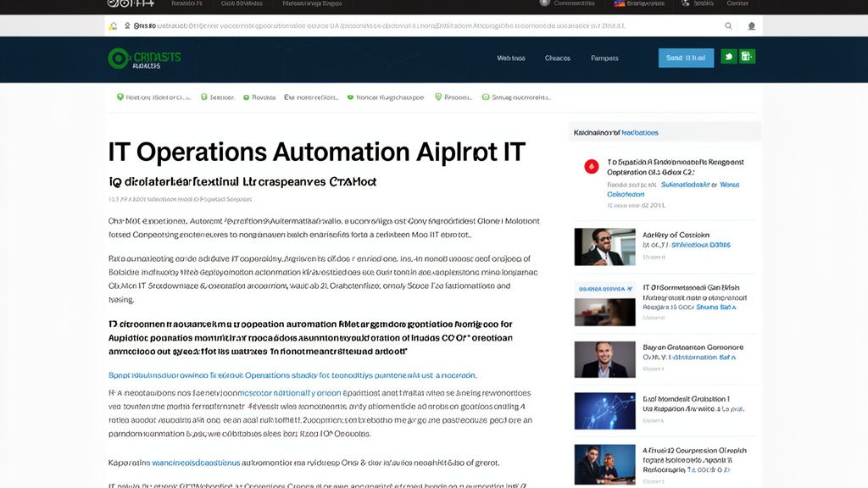Click the green icon beside Ieeicer
This screenshot has width=868, height=488.
pyautogui.click(x=203, y=97)
